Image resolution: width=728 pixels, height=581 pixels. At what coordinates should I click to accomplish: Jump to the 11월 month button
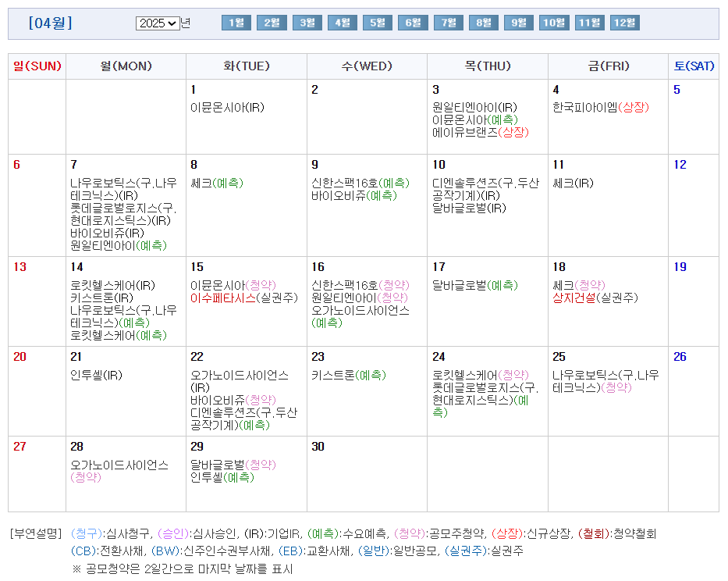pyautogui.click(x=590, y=23)
